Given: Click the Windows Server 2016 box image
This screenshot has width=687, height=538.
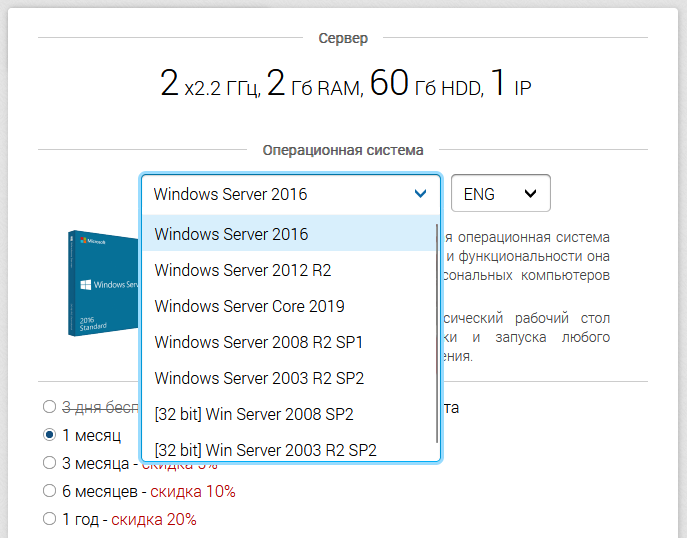Looking at the screenshot, I should click(x=103, y=283).
